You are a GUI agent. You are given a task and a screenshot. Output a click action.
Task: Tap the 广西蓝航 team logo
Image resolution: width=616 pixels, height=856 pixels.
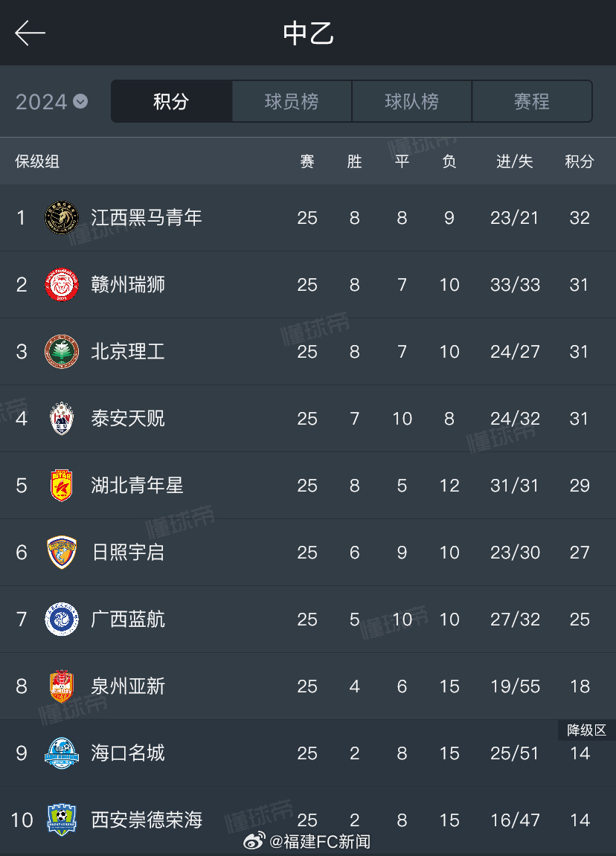62,620
